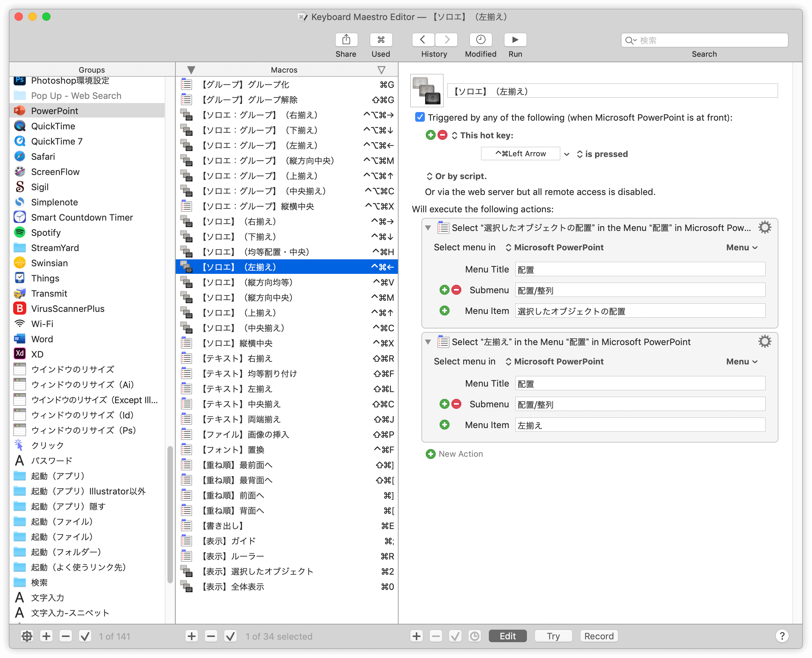Collapse the Select 左揃え action triangle
The image size is (812, 658).
click(x=428, y=342)
